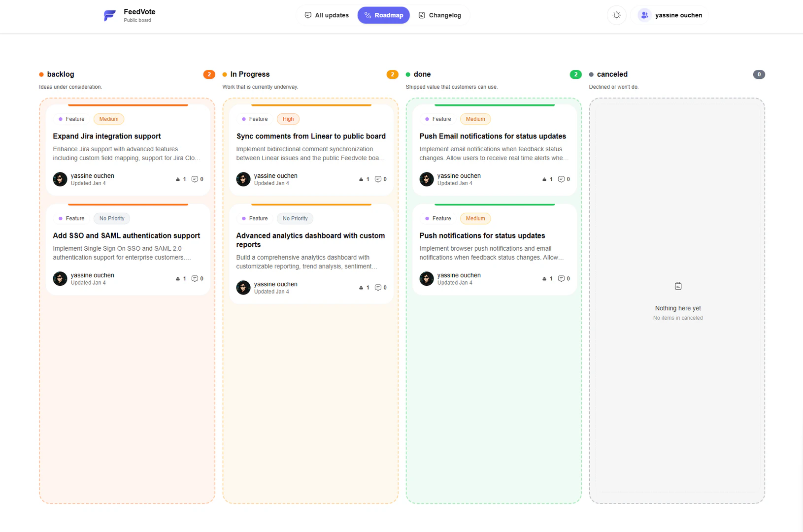Viewport: 803px width, 532px height.
Task: Open the Changelog tab
Action: pos(439,15)
